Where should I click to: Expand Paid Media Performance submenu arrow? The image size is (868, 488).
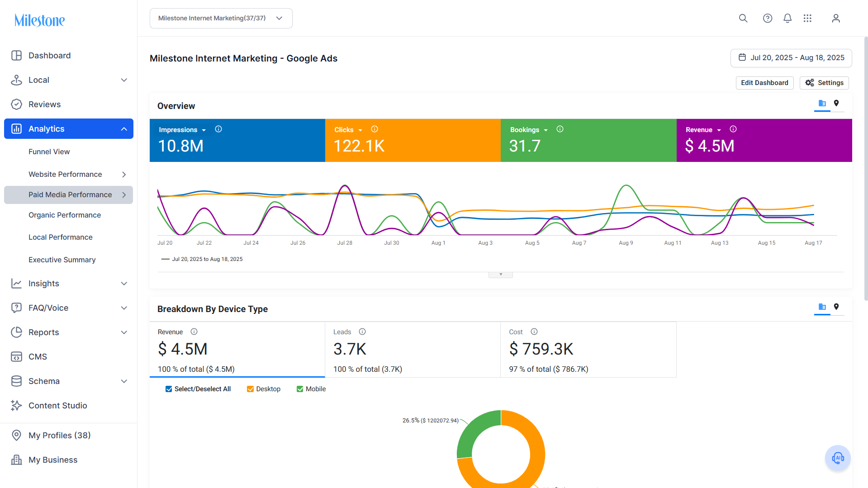pos(124,195)
